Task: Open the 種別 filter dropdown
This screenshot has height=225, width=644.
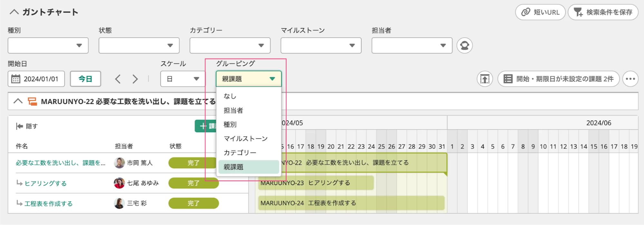Action: point(48,45)
